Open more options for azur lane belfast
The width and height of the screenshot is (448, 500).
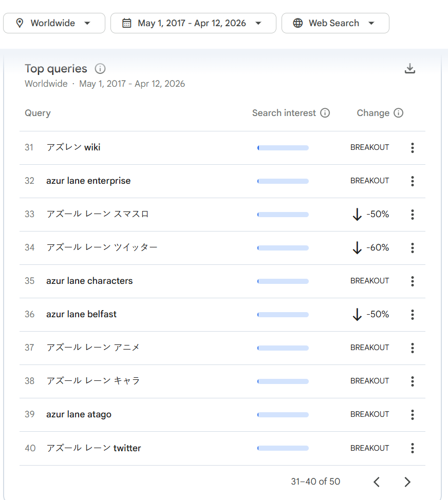[412, 315]
